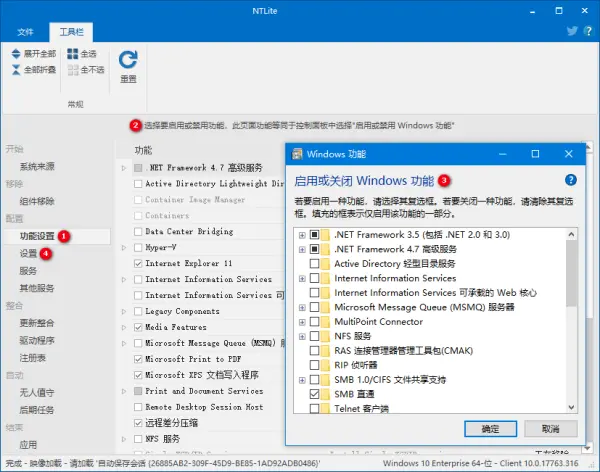Open 应用 sidebar link
This screenshot has width=600, height=472.
pyautogui.click(x=28, y=445)
